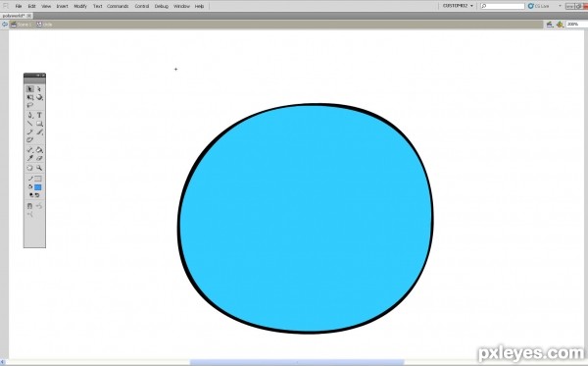Select the Eraser tool
Image resolution: width=588 pixels, height=366 pixels.
39,158
